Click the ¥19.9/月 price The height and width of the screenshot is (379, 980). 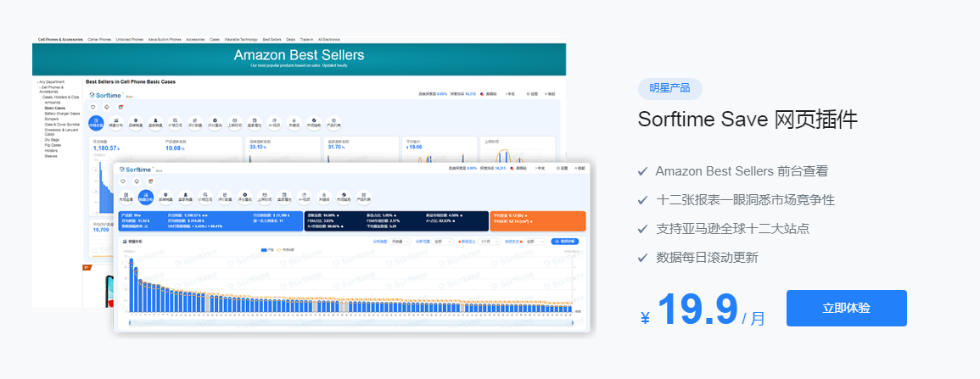pyautogui.click(x=703, y=310)
